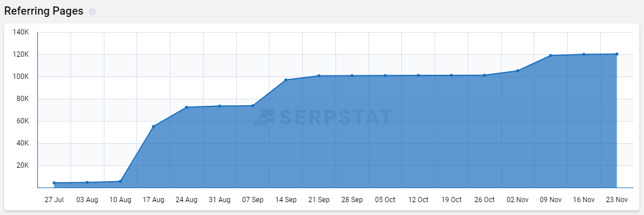Click the 05 Oct data point
Viewport: 644px width, 215px height.
click(385, 75)
